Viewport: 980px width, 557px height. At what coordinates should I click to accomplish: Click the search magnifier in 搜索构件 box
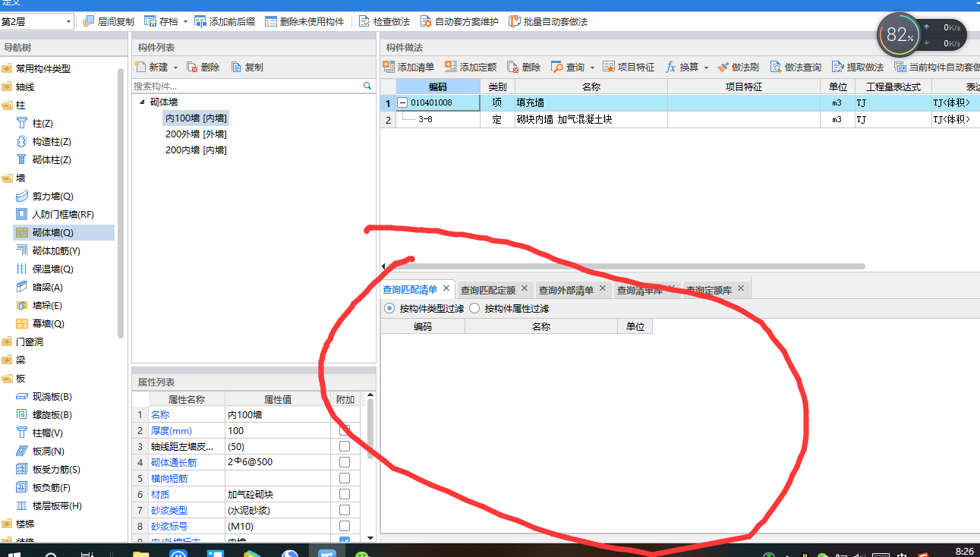click(x=367, y=87)
